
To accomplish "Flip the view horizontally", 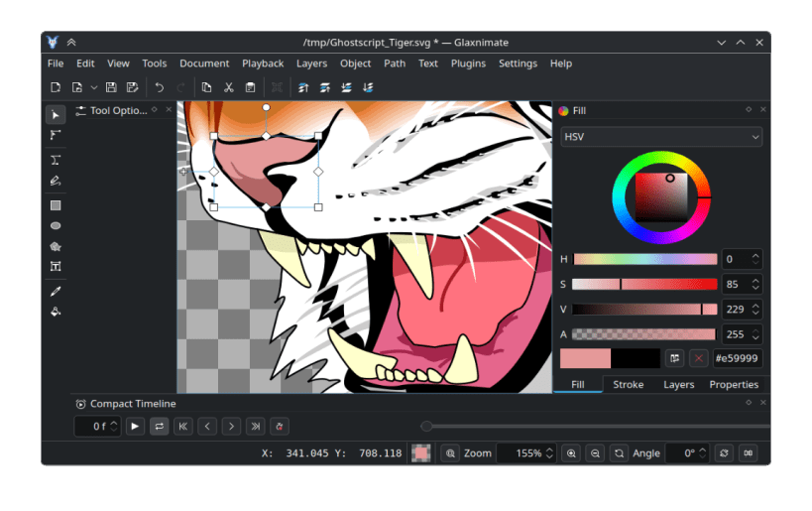I will coord(749,453).
